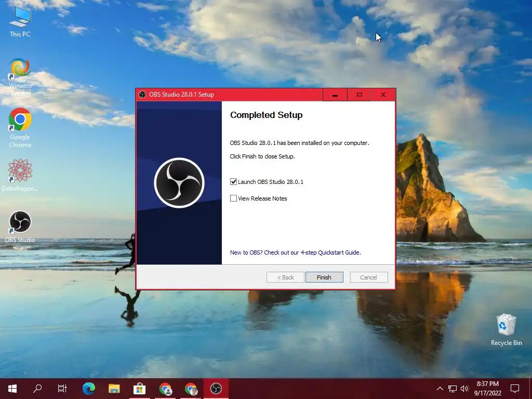This screenshot has width=532, height=399.
Task: Switch to the second Chrome taskbar icon
Action: [x=191, y=389]
